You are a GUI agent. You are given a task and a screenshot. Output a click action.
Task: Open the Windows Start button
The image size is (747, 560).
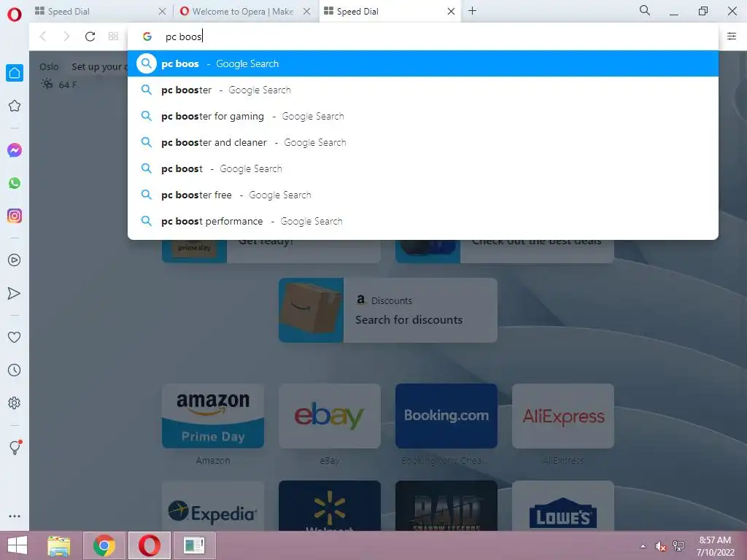click(18, 545)
